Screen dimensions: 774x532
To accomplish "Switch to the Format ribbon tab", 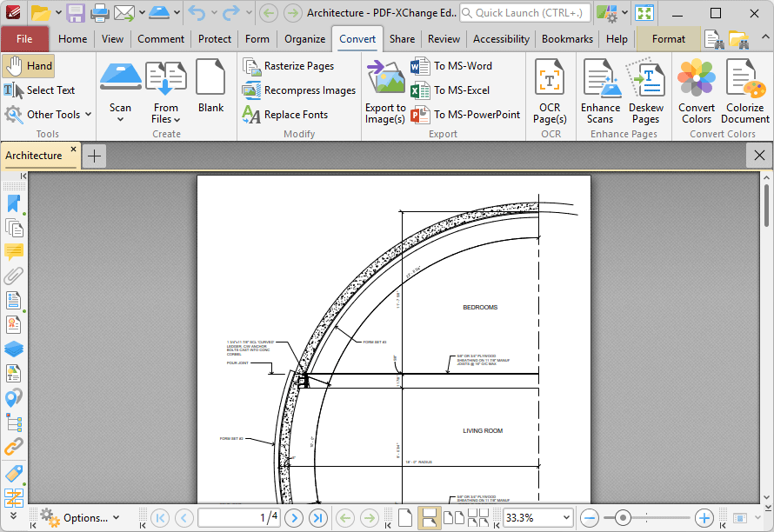I will (x=669, y=39).
